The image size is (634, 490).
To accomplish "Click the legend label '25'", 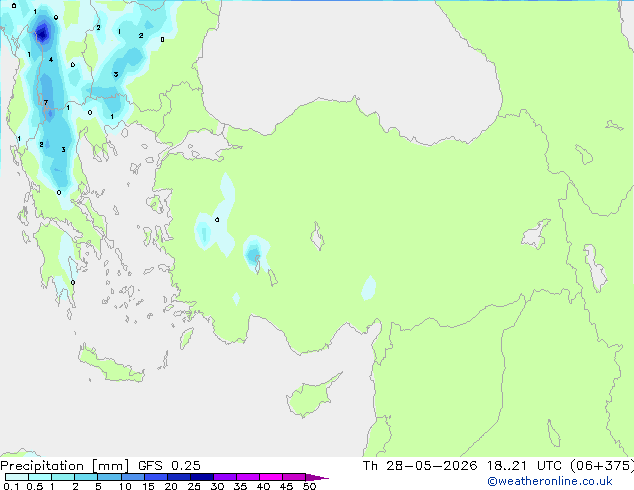I will (194, 486).
